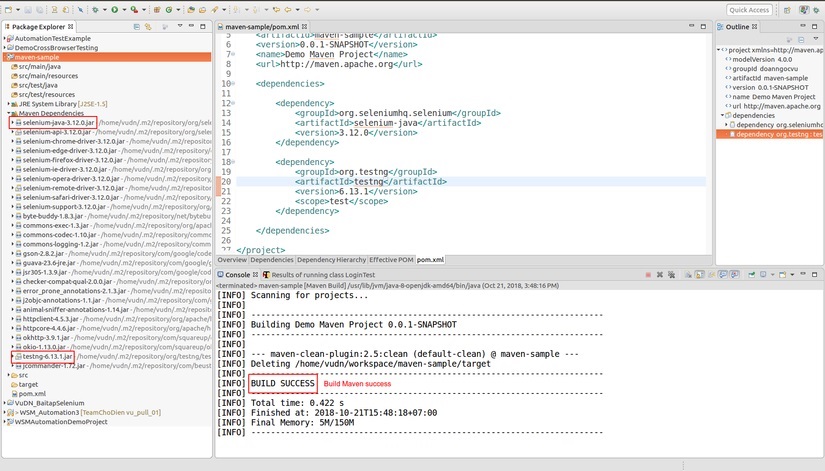Toggle fold marker on line 12 dependency
Viewport: 825px width, 471px height.
(233, 103)
